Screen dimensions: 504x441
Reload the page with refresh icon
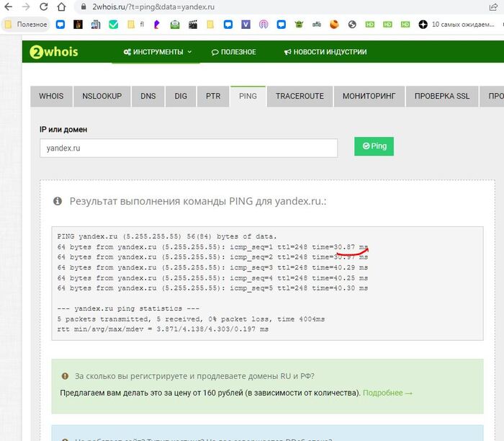(44, 6)
